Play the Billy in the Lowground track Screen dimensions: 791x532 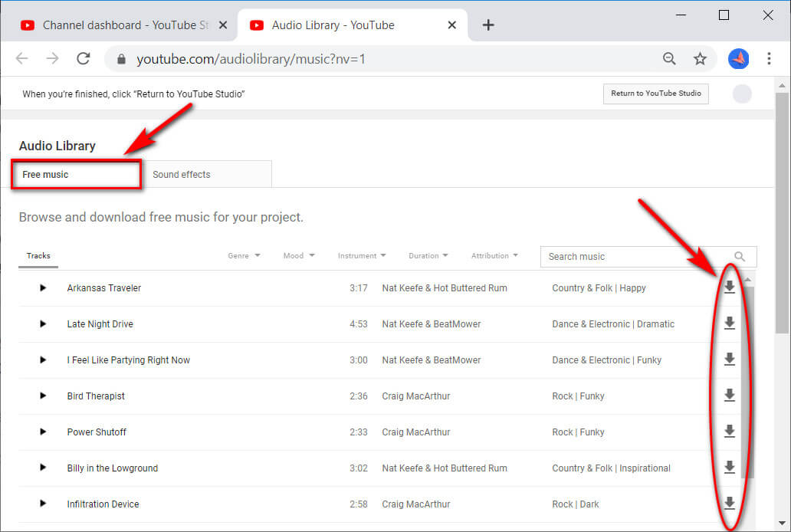(x=42, y=468)
